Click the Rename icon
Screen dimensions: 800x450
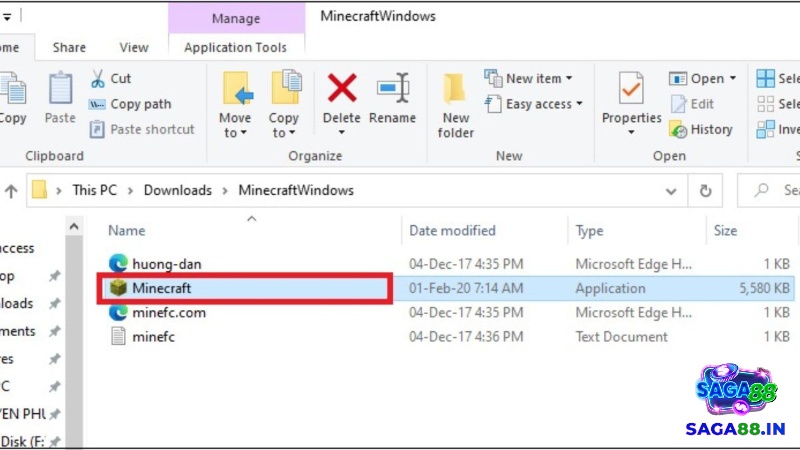(393, 88)
